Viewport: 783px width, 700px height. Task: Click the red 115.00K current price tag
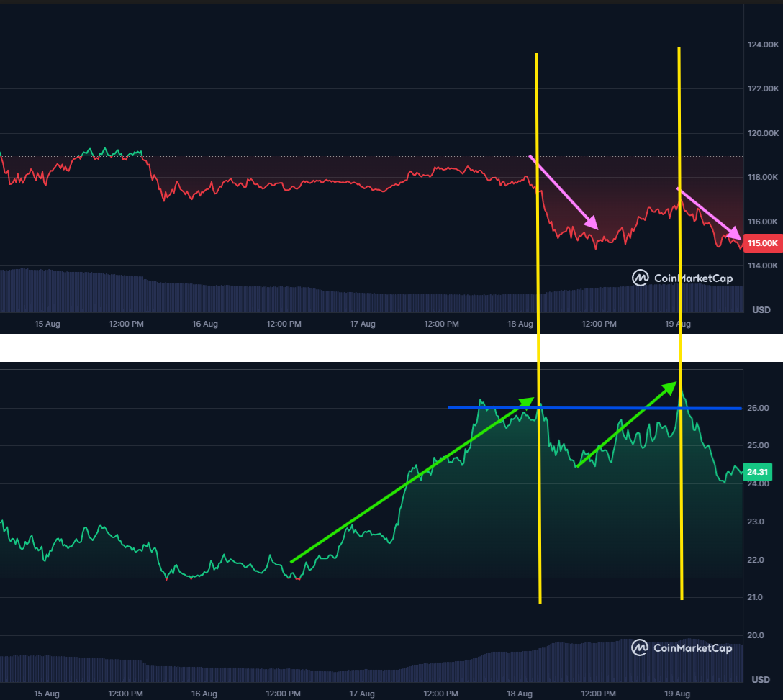(763, 243)
